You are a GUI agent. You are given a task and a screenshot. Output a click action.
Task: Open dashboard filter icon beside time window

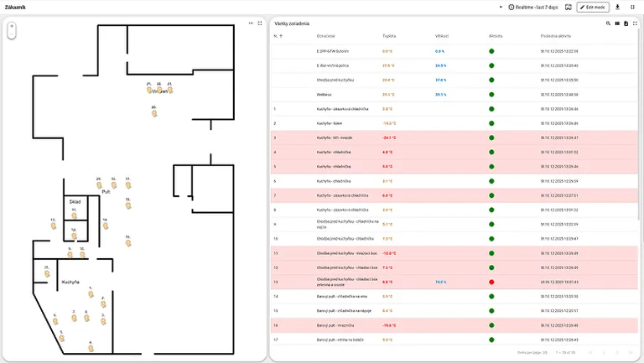tap(569, 7)
